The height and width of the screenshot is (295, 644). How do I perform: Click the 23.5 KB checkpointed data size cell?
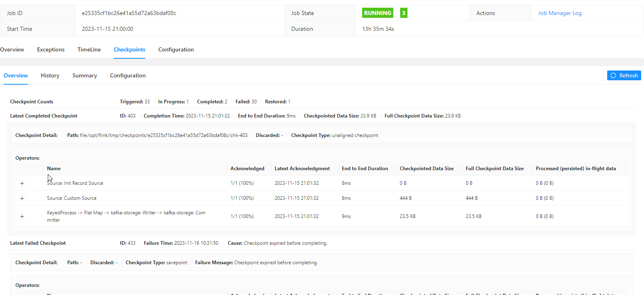pyautogui.click(x=407, y=216)
